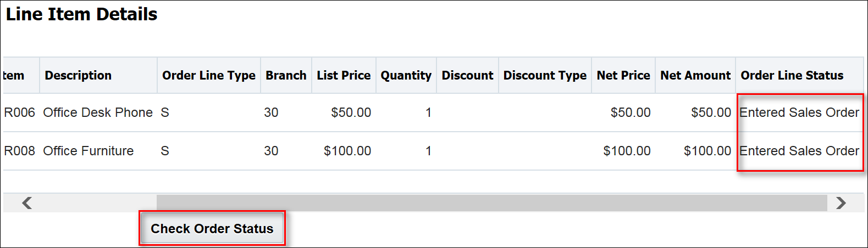Select the Discount Type column header
This screenshot has width=868, height=248.
tap(545, 76)
